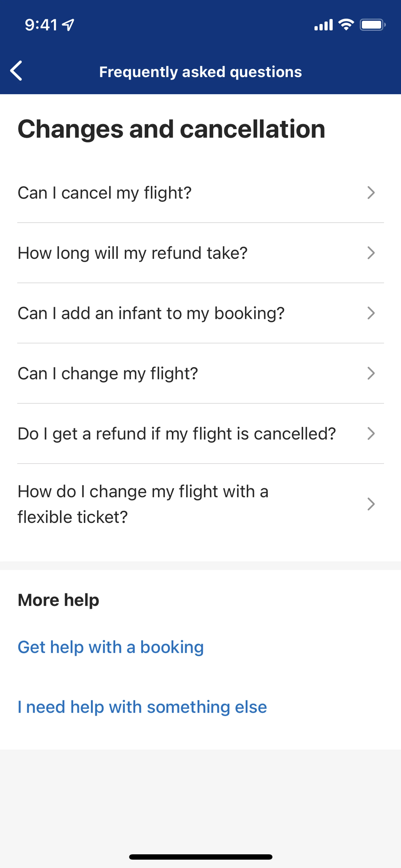Tap the location arrow in status bar

[x=69, y=25]
